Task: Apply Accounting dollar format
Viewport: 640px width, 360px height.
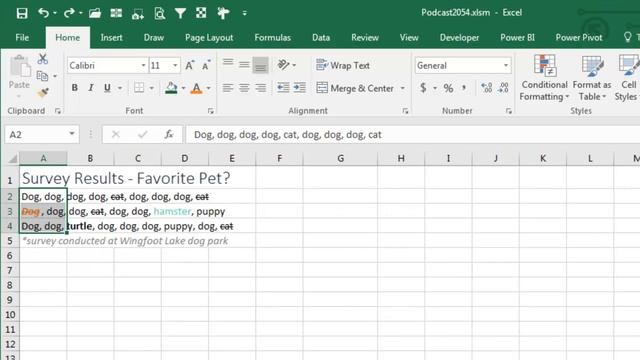Action: click(423, 88)
